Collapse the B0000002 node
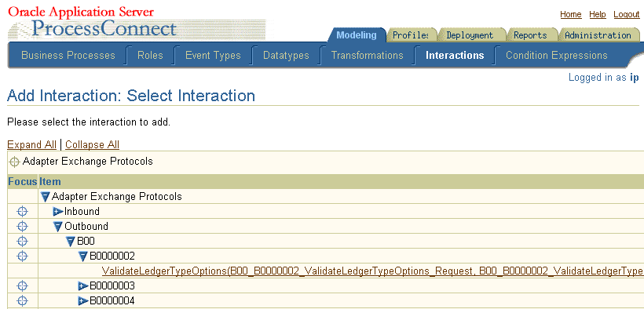This screenshot has height=309, width=644. tap(83, 256)
